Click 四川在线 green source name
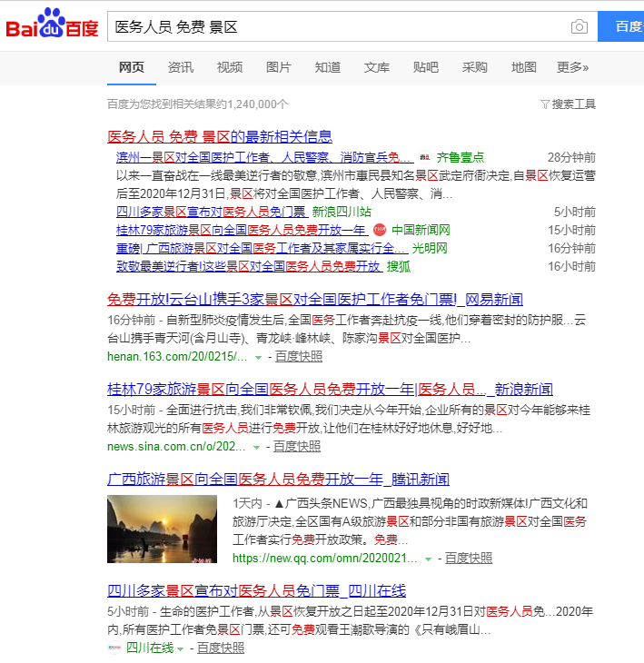Image resolution: width=644 pixels, height=663 pixels. point(150,648)
